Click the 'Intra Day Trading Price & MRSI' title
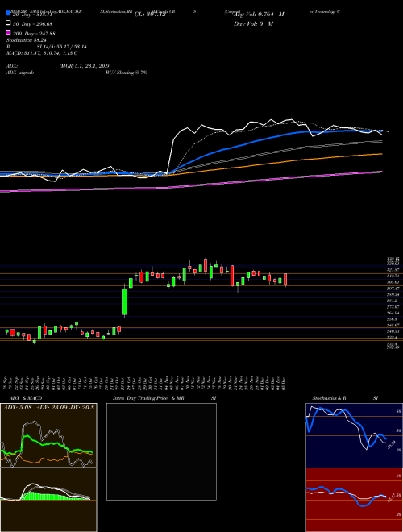The height and width of the screenshot is (532, 403). [164, 398]
